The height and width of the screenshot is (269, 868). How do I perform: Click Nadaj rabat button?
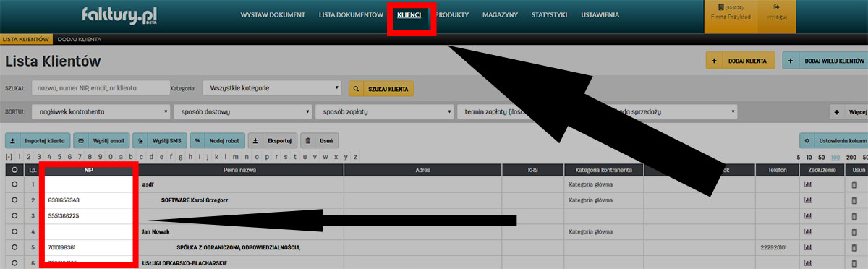point(217,140)
